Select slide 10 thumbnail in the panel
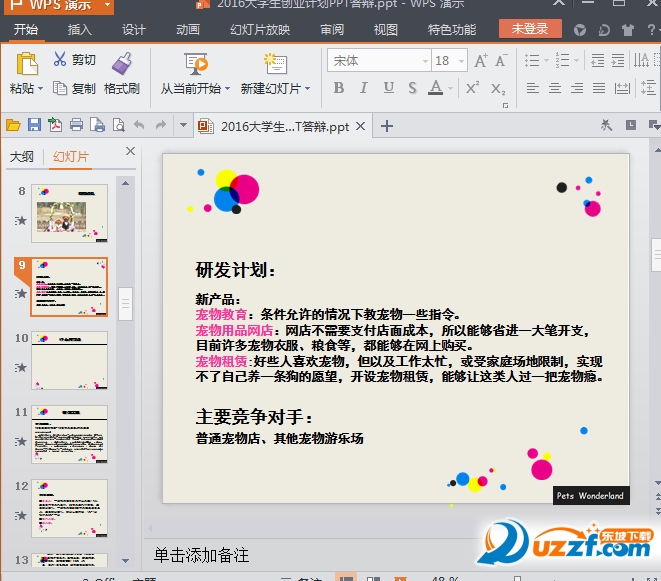 coord(69,359)
